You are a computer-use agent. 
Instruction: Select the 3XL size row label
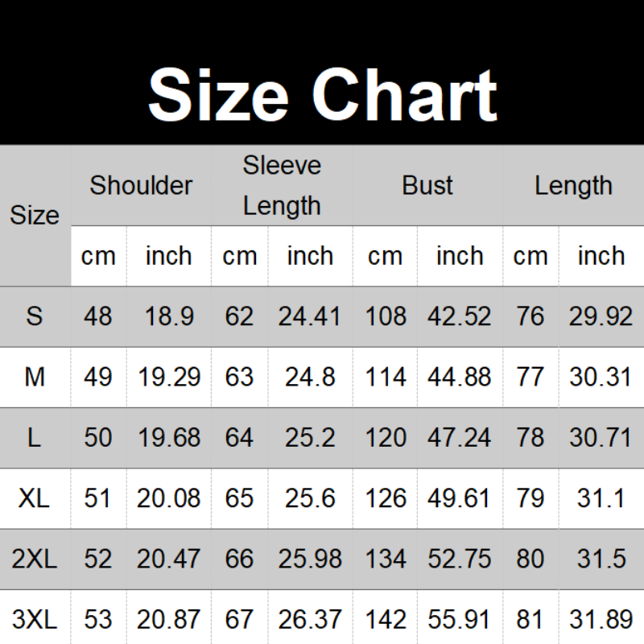[x=35, y=619]
